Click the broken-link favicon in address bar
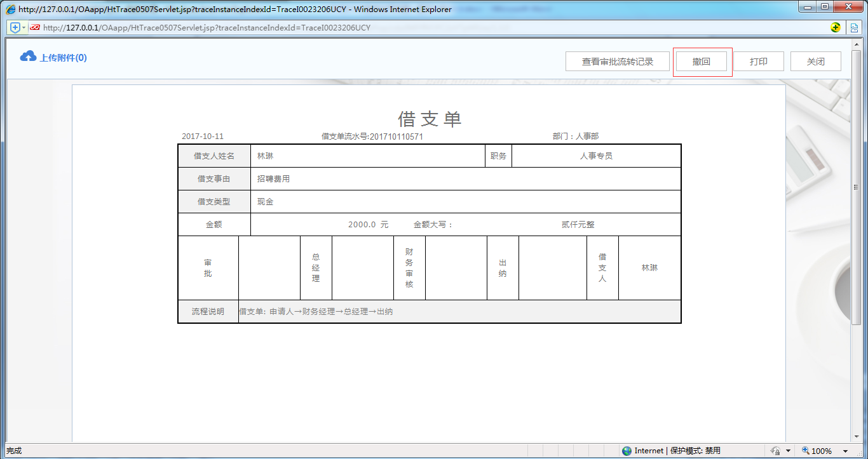The height and width of the screenshot is (459, 868). pyautogui.click(x=35, y=27)
